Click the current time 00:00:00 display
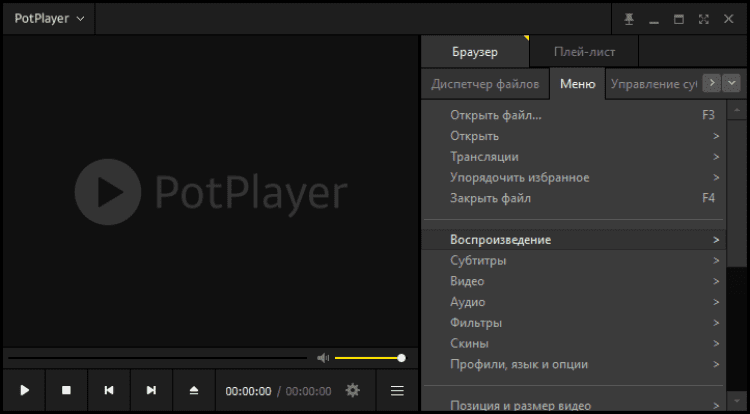This screenshot has height=414, width=750. click(248, 391)
